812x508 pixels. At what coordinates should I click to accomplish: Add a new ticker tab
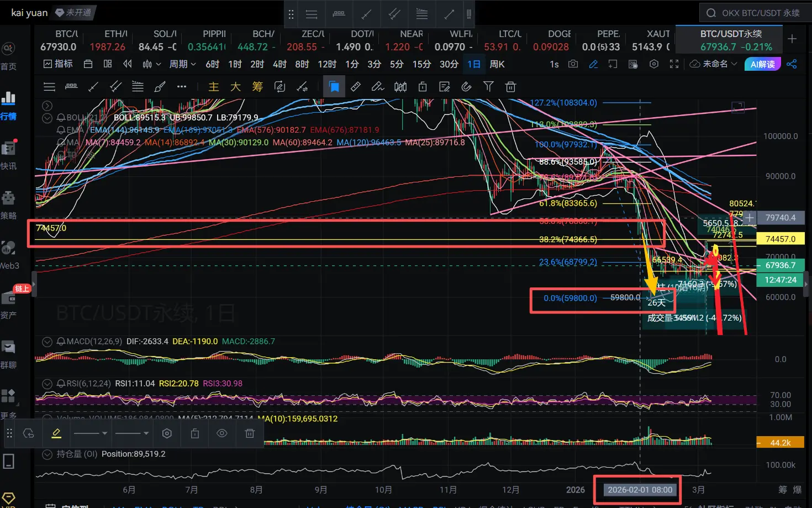point(792,39)
